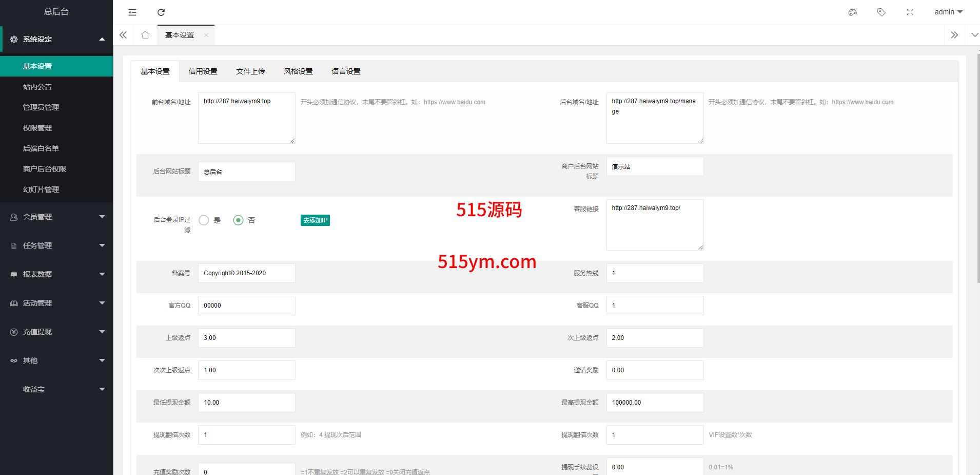Click the tag icon in header
Viewport: 980px width, 475px height.
tap(881, 12)
